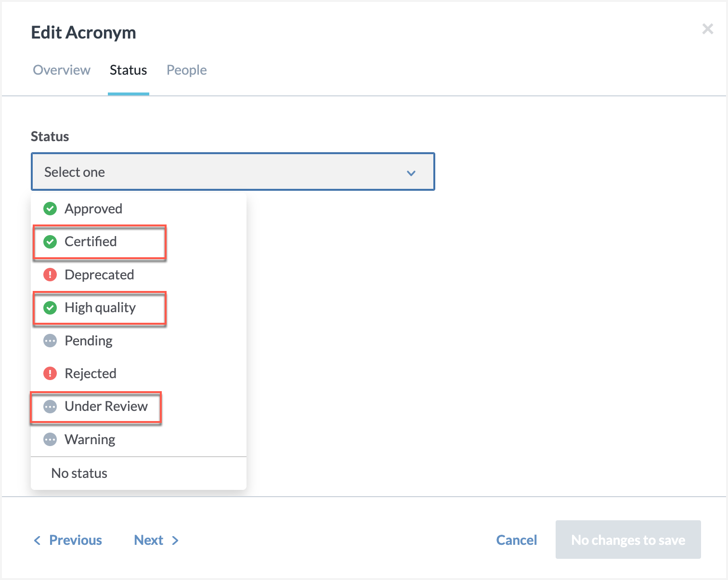
Task: Click green check icon beside Approved
Action: [50, 209]
